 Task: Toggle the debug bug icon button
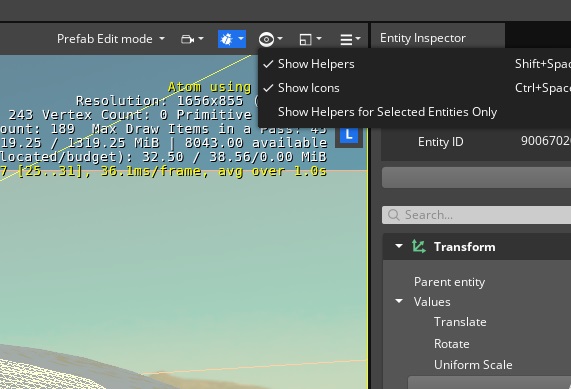point(227,39)
